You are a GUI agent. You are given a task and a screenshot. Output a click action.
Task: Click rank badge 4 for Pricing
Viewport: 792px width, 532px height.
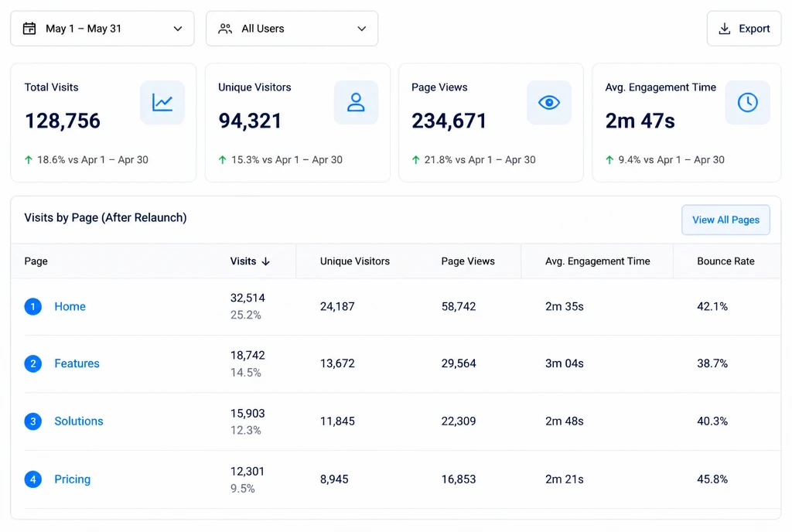[32, 479]
